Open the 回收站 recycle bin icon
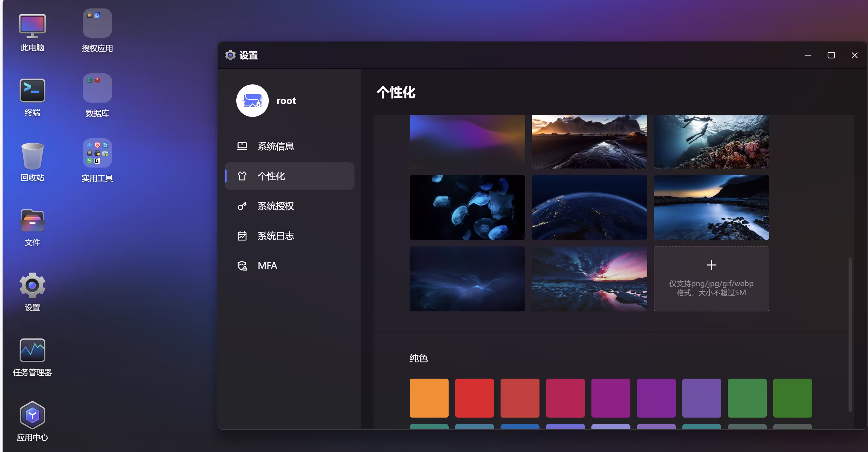Image resolution: width=868 pixels, height=452 pixels. coord(32,156)
